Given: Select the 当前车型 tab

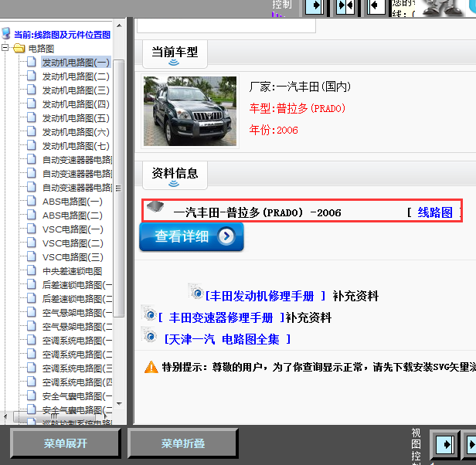Looking at the screenshot, I should click(x=175, y=54).
